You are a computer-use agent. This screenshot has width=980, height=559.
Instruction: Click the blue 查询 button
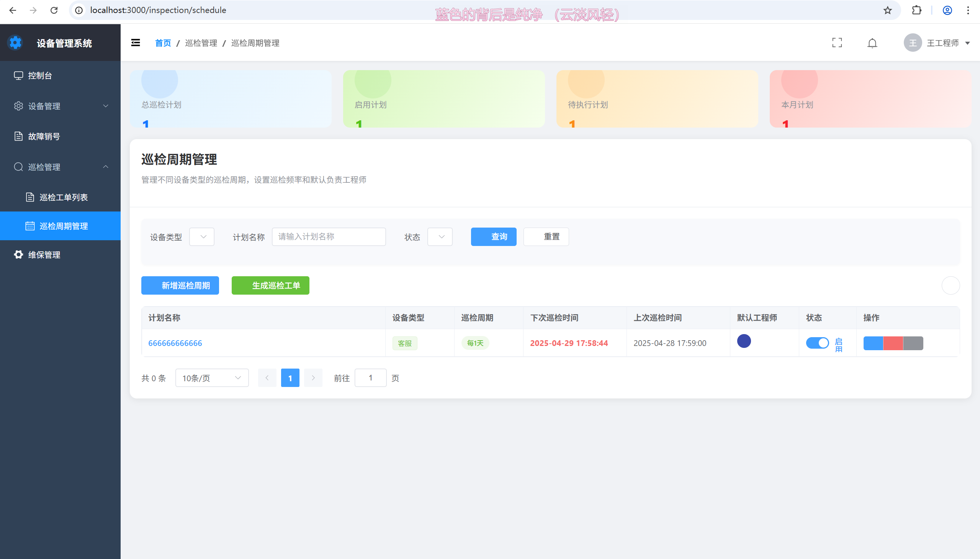(x=494, y=237)
